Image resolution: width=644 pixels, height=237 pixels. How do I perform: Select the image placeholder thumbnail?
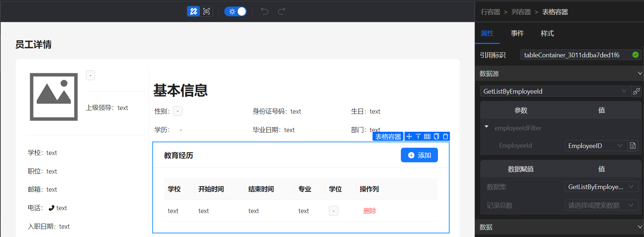click(x=54, y=97)
